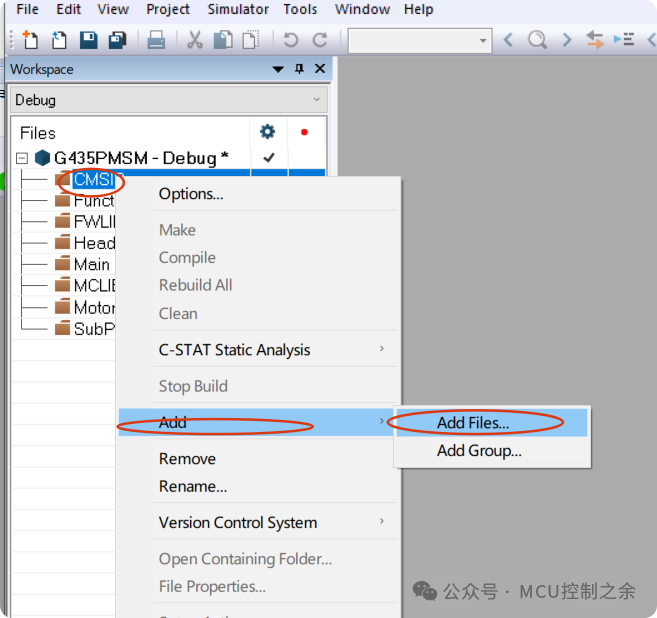
Task: Click the Replace swap-arrows icon
Action: [x=595, y=40]
